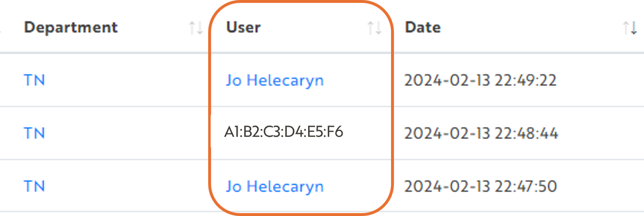Select the Date column header text
This screenshot has width=644, height=216.
[x=423, y=27]
